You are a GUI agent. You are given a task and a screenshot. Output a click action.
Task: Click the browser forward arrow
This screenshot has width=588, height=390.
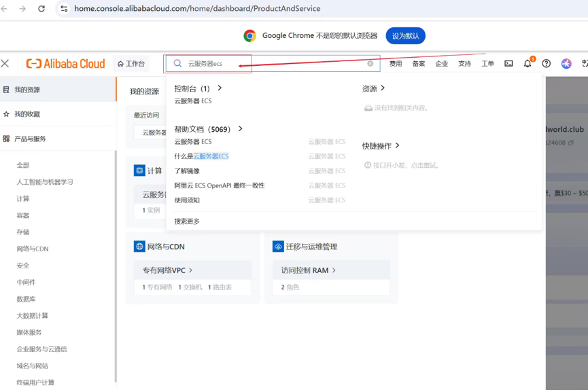pos(22,8)
